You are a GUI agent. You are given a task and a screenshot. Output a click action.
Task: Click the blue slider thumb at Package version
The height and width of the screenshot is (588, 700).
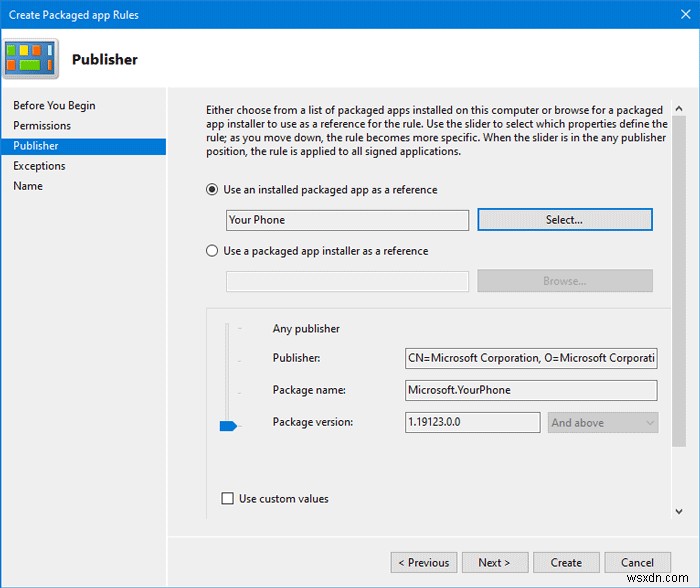tap(229, 426)
